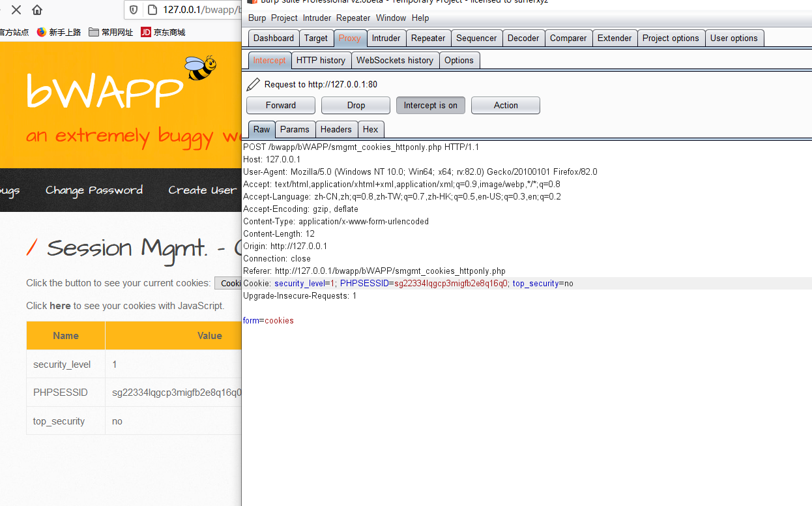Click the Burp Suite app icon in the title bar
This screenshot has width=812, height=506.
[x=252, y=2]
